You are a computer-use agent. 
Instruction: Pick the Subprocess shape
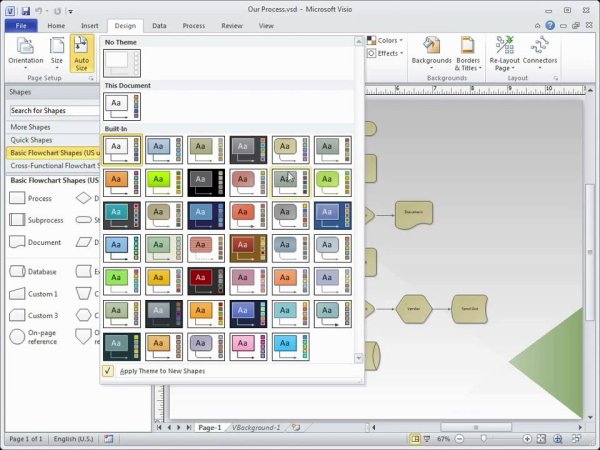(36, 220)
